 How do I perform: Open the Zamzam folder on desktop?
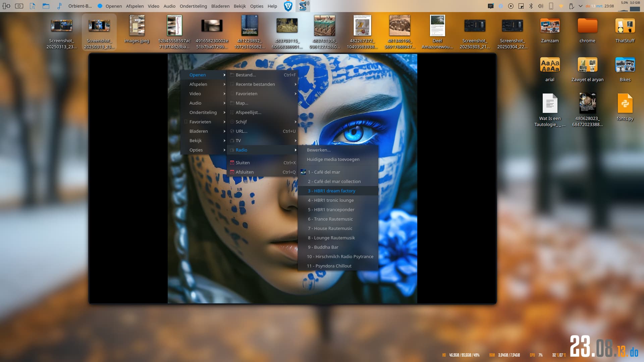(550, 31)
